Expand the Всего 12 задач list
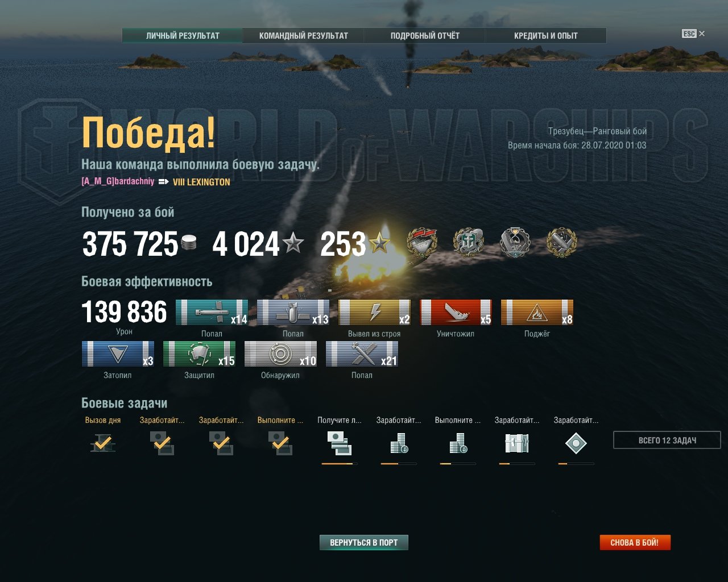 click(x=667, y=440)
